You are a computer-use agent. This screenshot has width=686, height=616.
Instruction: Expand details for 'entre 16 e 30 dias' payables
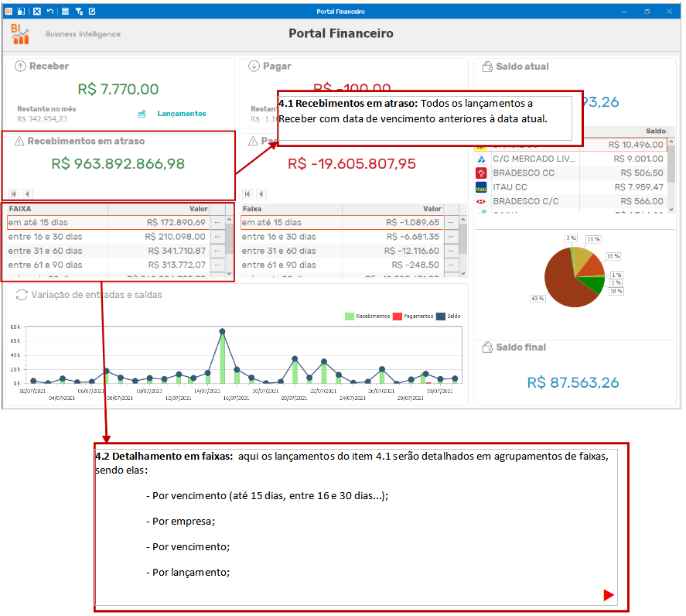(x=451, y=237)
